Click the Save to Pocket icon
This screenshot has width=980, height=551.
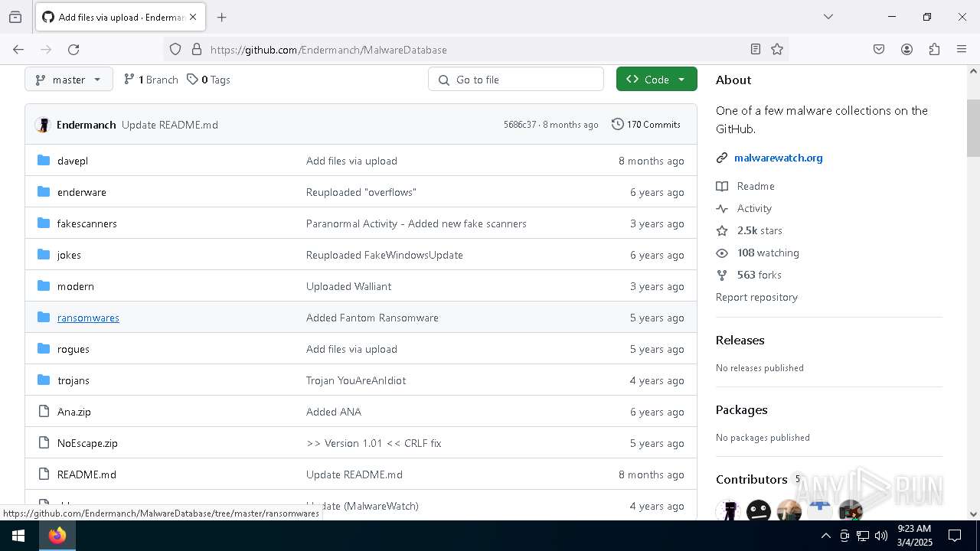(x=879, y=50)
